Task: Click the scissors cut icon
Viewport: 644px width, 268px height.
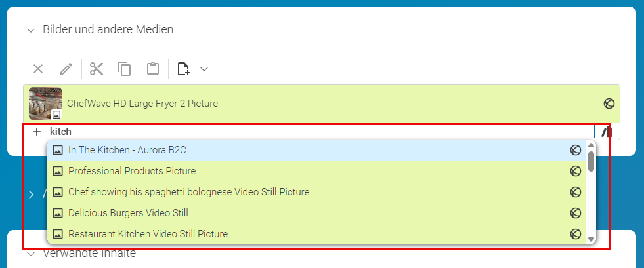Action: pos(97,69)
